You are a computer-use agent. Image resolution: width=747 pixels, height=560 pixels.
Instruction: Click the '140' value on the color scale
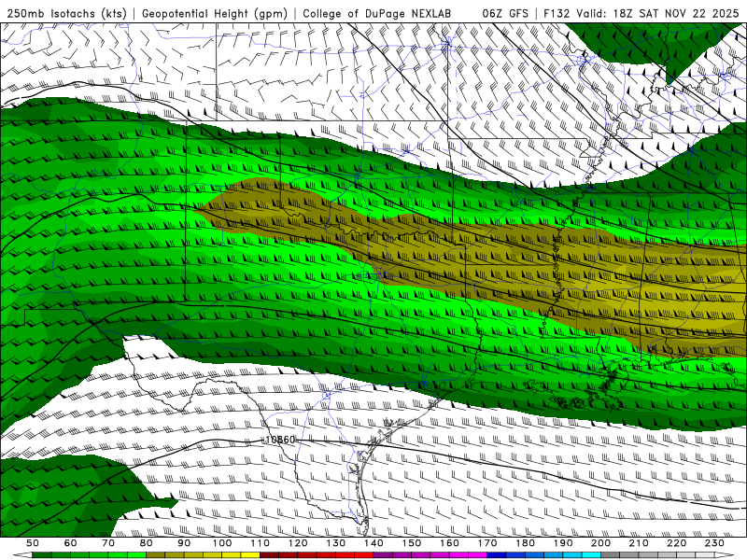[373, 543]
